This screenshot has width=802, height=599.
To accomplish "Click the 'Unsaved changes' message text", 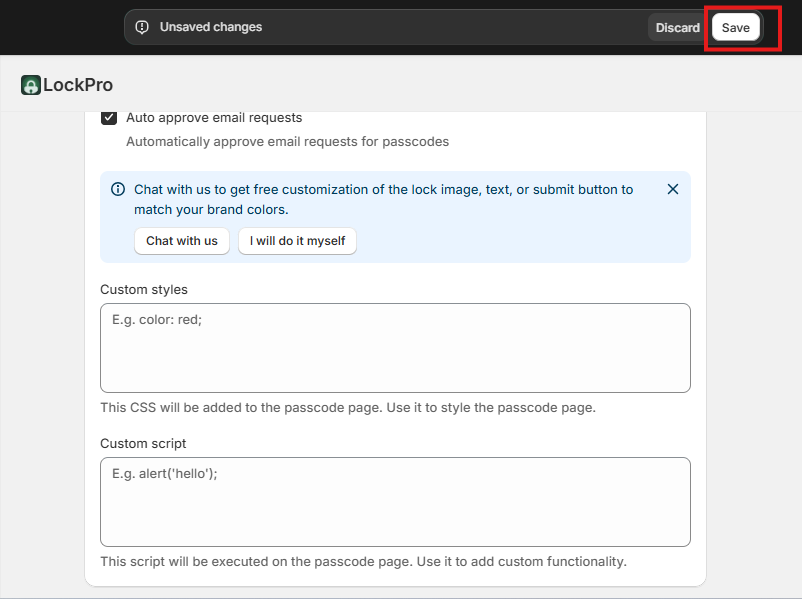I will click(x=211, y=27).
